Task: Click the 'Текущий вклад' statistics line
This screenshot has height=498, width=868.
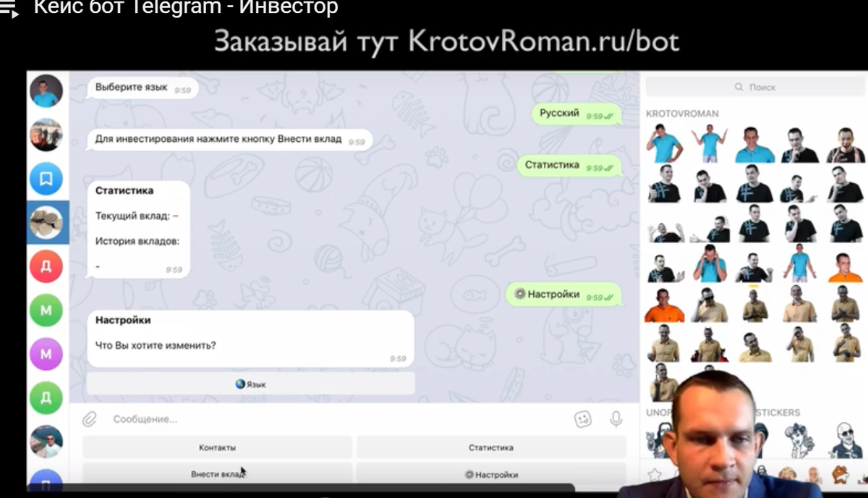Action: tap(137, 216)
